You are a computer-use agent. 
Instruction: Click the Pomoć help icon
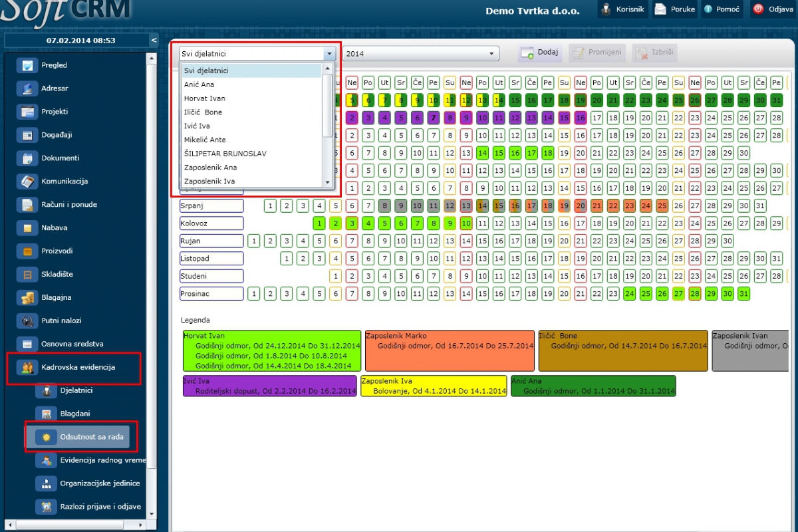(x=708, y=9)
